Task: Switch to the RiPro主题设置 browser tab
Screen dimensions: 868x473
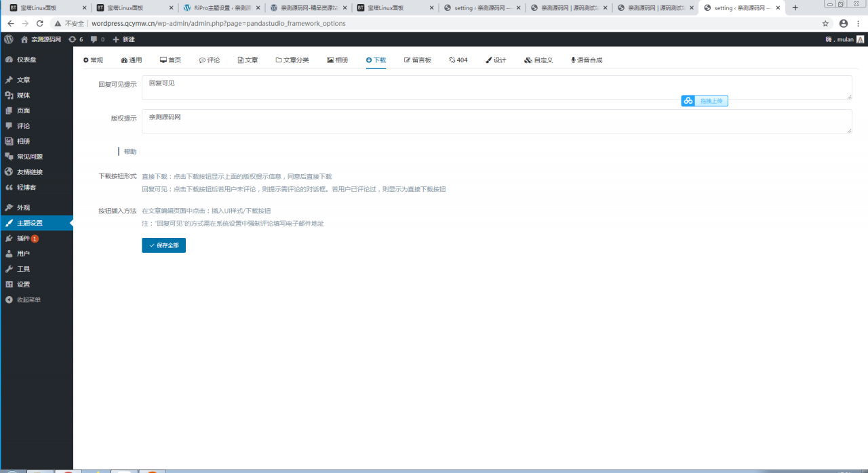Action: (x=221, y=8)
